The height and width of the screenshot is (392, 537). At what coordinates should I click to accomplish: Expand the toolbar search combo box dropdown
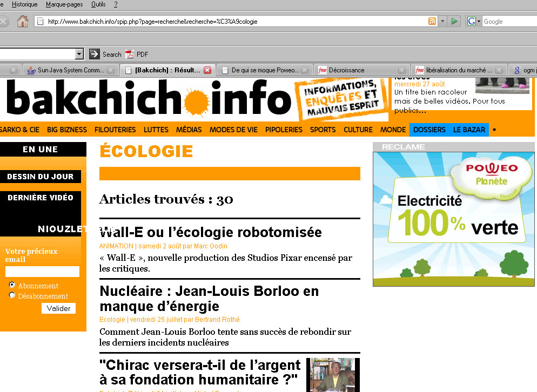79,54
